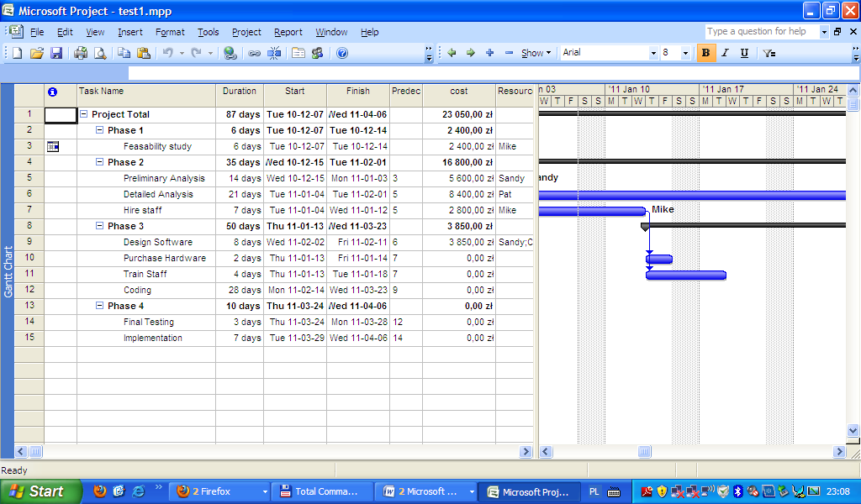Image resolution: width=861 pixels, height=504 pixels.
Task: Open the Show outline level dropdown
Action: pyautogui.click(x=536, y=53)
